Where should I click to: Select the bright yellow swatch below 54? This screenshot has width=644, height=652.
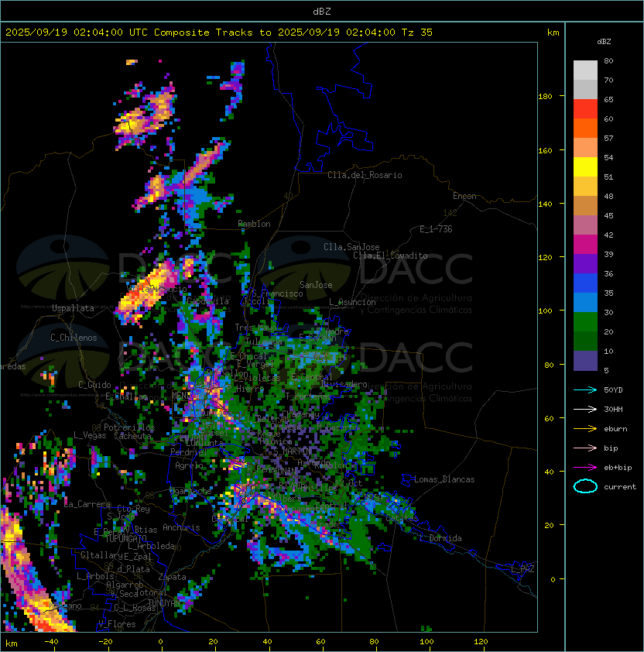point(585,167)
